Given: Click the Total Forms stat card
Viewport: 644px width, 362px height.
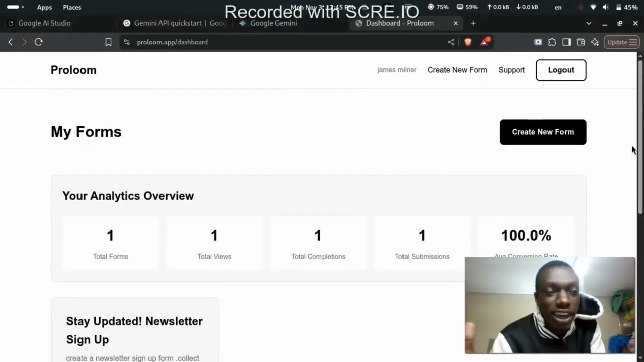Looking at the screenshot, I should point(110,243).
